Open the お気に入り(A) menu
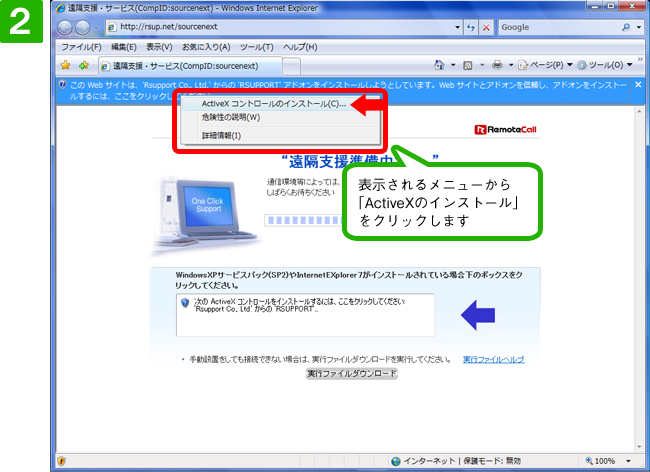Screen dimensions: 650x472 [206, 47]
